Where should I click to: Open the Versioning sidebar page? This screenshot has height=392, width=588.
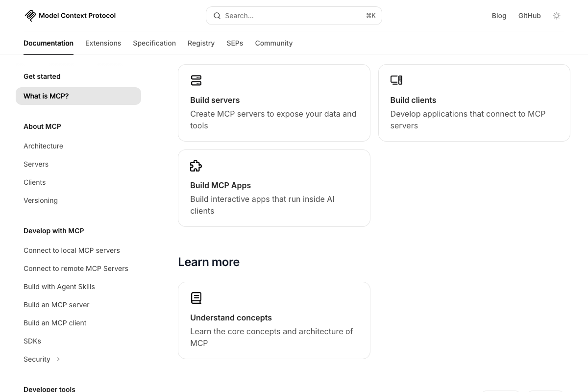click(x=41, y=200)
